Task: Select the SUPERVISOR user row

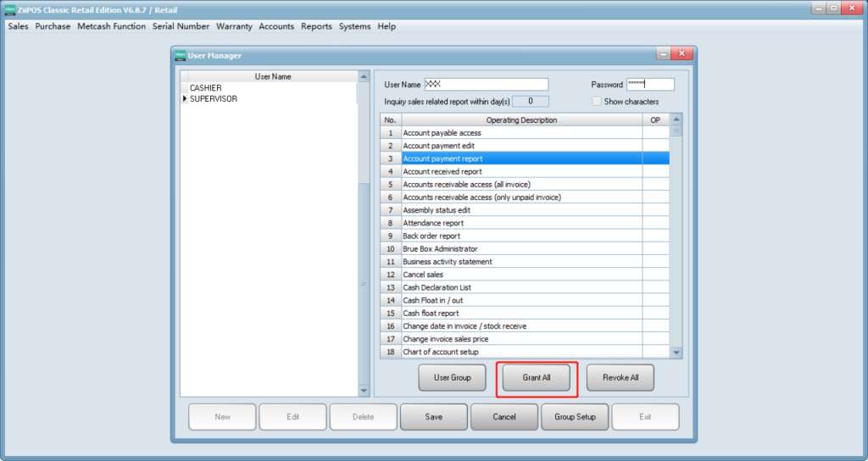Action: 213,99
